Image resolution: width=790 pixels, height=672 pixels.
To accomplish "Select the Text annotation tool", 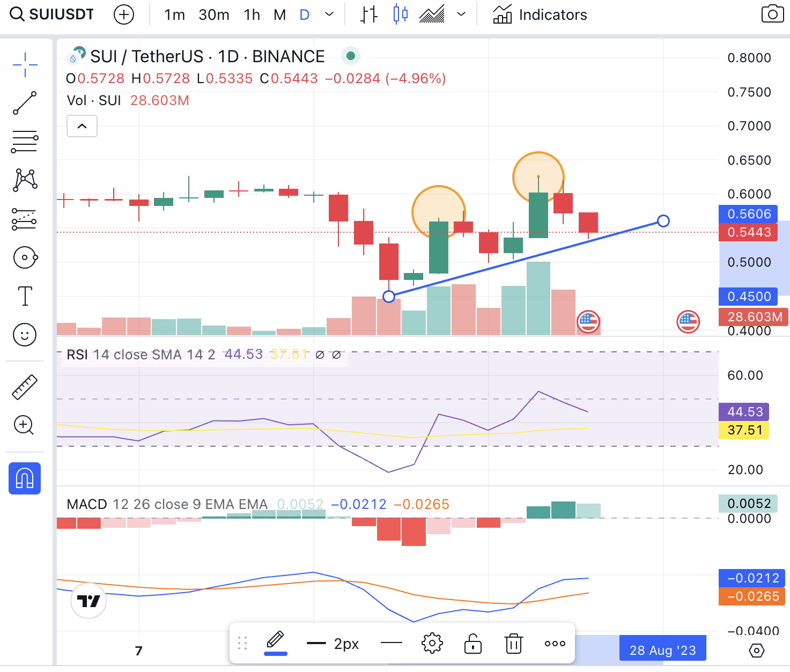I will (x=25, y=296).
